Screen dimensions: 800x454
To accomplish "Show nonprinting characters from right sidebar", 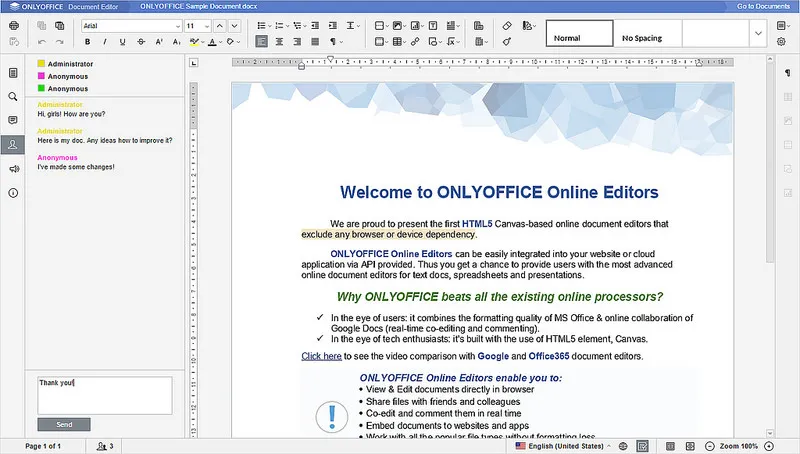I will pyautogui.click(x=787, y=74).
